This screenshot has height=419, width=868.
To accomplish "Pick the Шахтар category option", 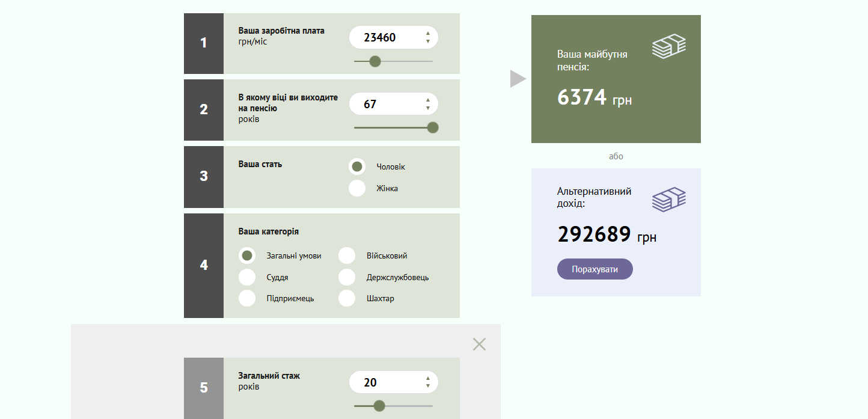I will point(347,298).
